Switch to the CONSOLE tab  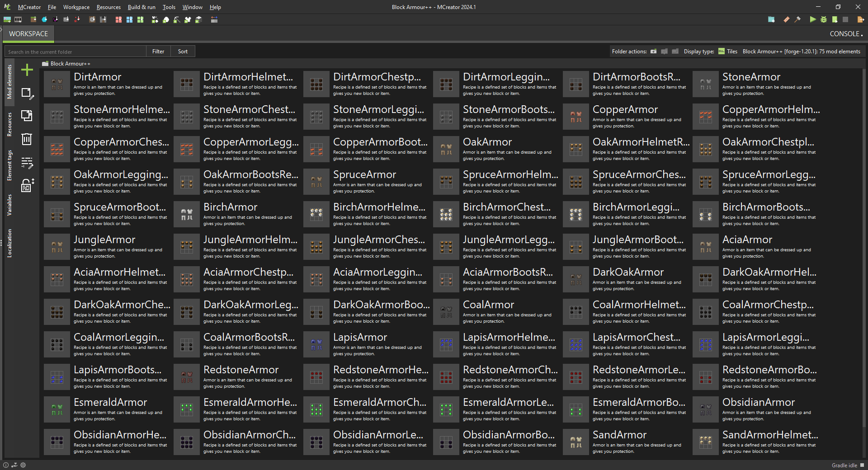point(845,34)
